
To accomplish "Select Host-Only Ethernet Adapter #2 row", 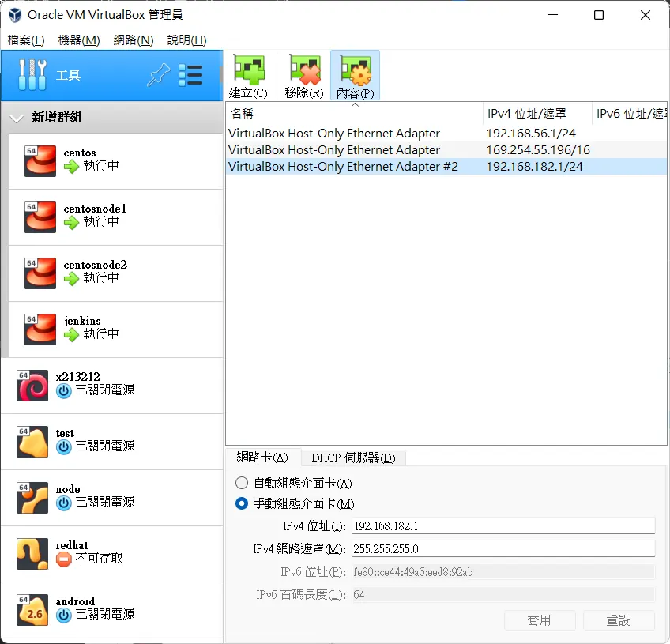I will click(446, 166).
